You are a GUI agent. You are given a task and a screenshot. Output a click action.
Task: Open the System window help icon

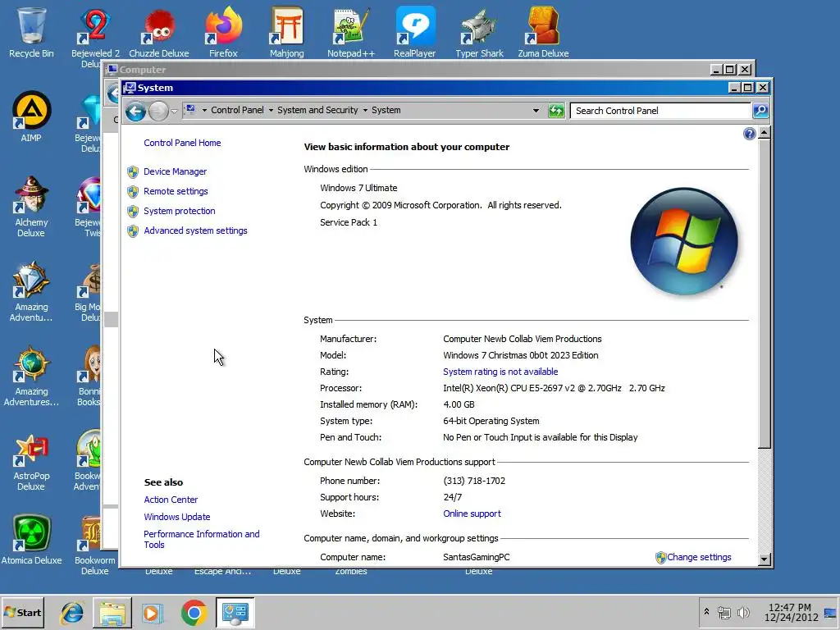tap(750, 134)
